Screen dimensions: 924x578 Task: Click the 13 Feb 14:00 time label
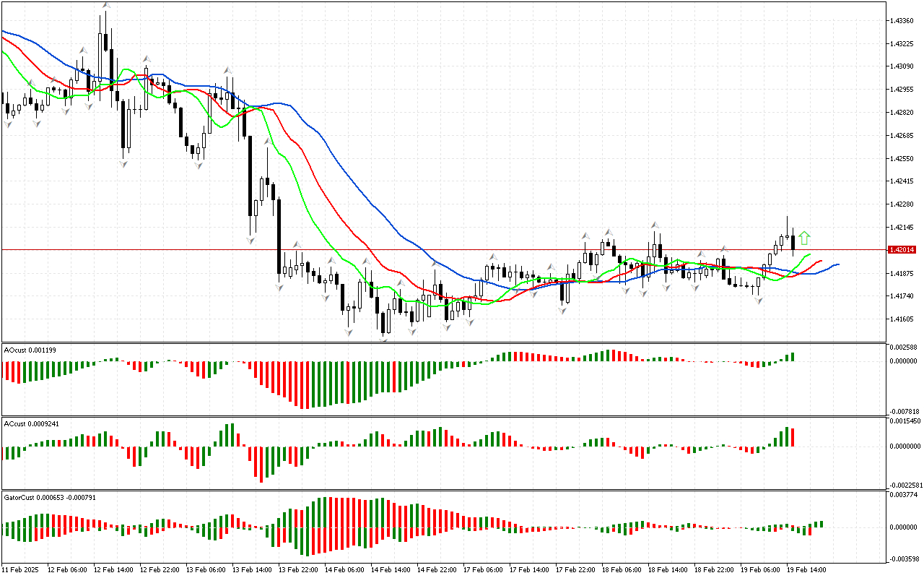point(253,570)
